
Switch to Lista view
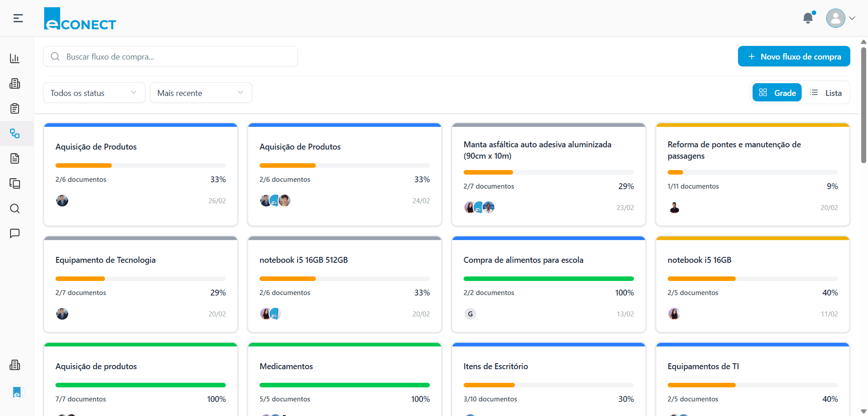coord(826,93)
